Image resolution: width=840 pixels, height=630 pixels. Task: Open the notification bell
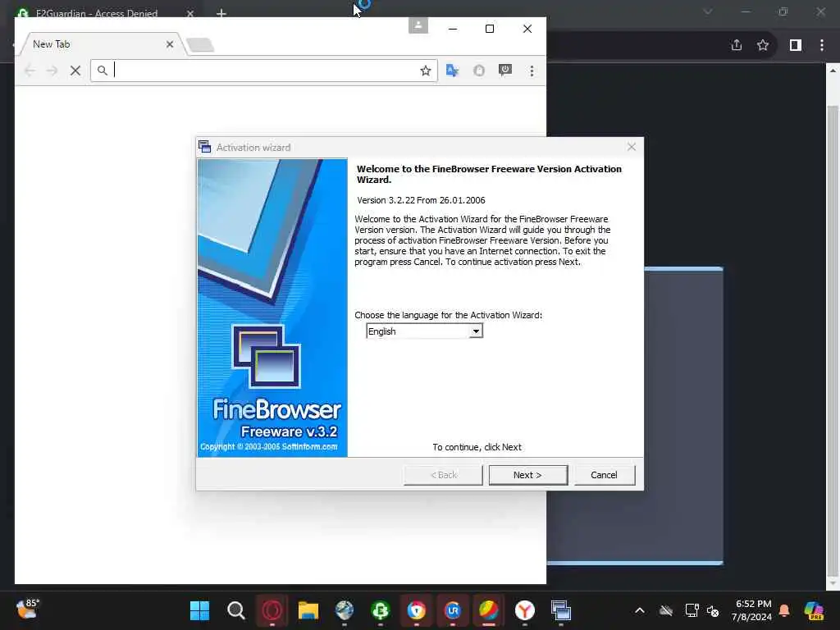[x=784, y=610]
